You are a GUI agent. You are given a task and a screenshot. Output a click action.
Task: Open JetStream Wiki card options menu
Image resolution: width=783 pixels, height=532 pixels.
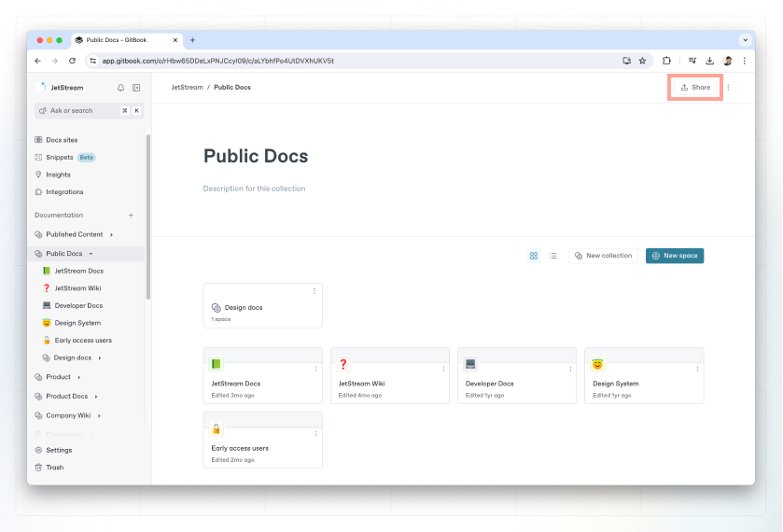coord(443,370)
